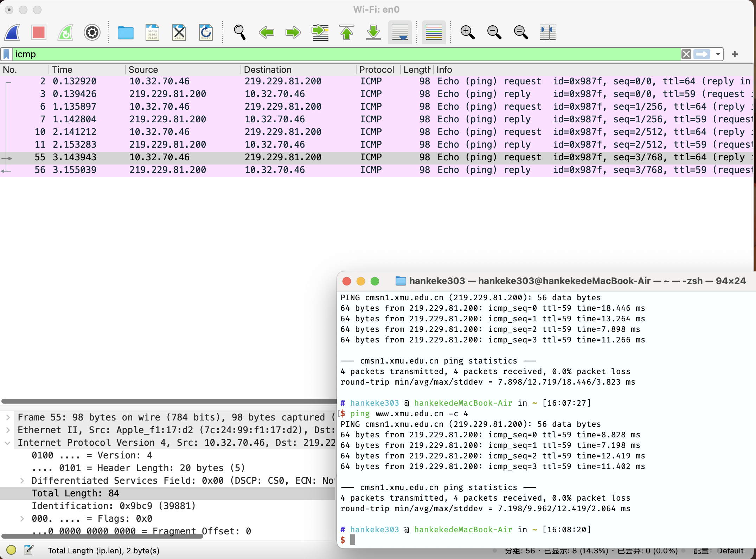Close this capture file
The image size is (756, 559).
point(179,32)
